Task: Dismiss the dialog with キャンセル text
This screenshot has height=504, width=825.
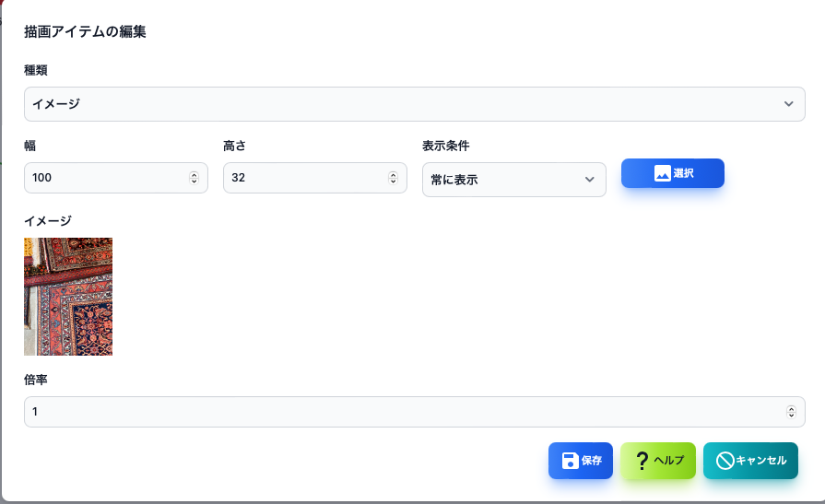Action: click(760, 461)
